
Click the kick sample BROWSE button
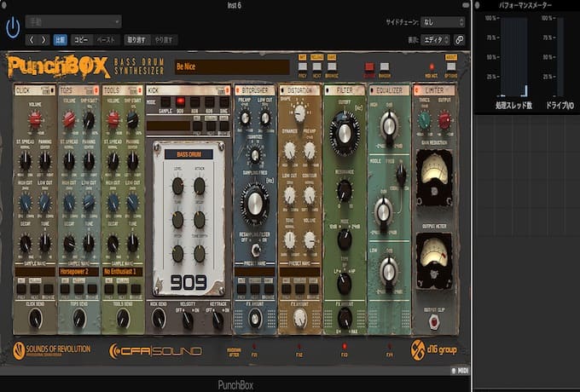(x=223, y=126)
